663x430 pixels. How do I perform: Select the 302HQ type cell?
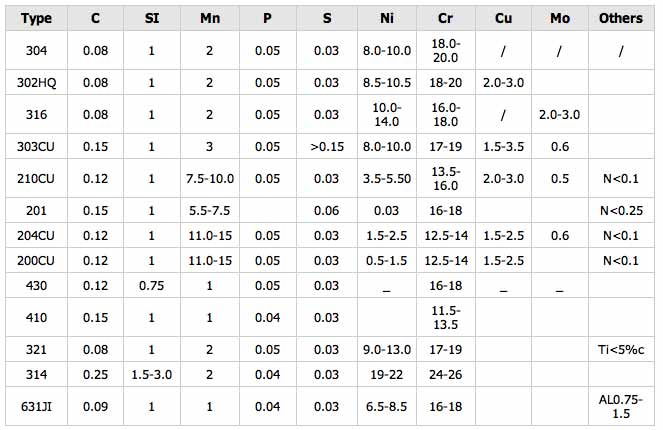36,82
